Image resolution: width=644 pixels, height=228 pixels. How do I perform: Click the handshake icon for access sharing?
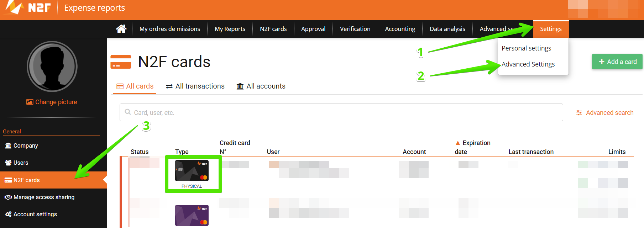(x=8, y=197)
